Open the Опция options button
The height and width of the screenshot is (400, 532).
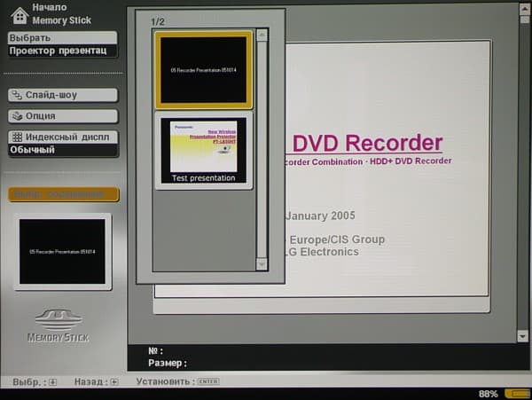pos(63,116)
